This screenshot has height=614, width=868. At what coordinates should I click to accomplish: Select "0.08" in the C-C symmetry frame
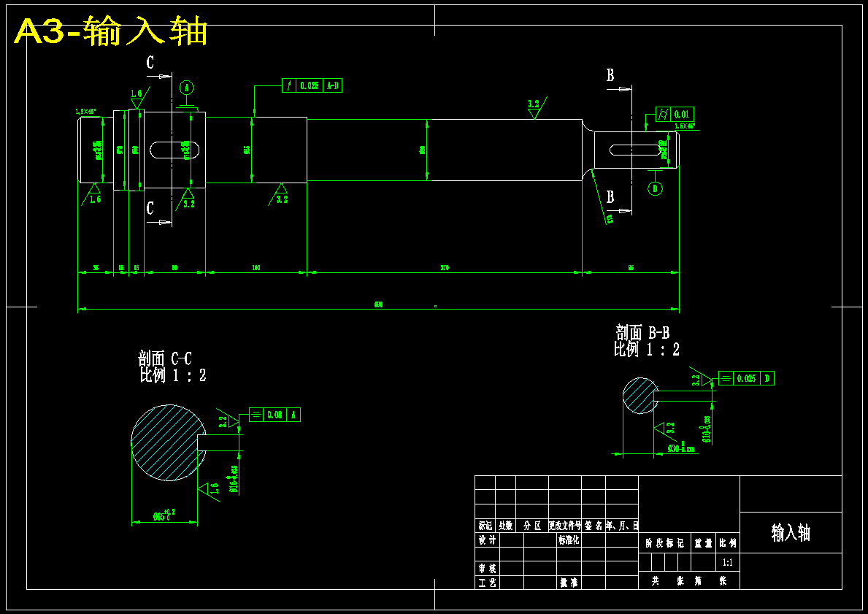coord(274,414)
